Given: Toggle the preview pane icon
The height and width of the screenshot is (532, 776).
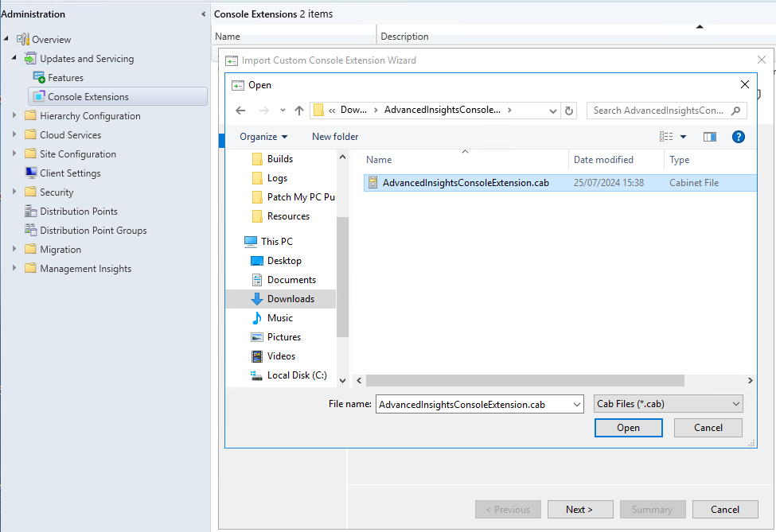Looking at the screenshot, I should pyautogui.click(x=710, y=137).
